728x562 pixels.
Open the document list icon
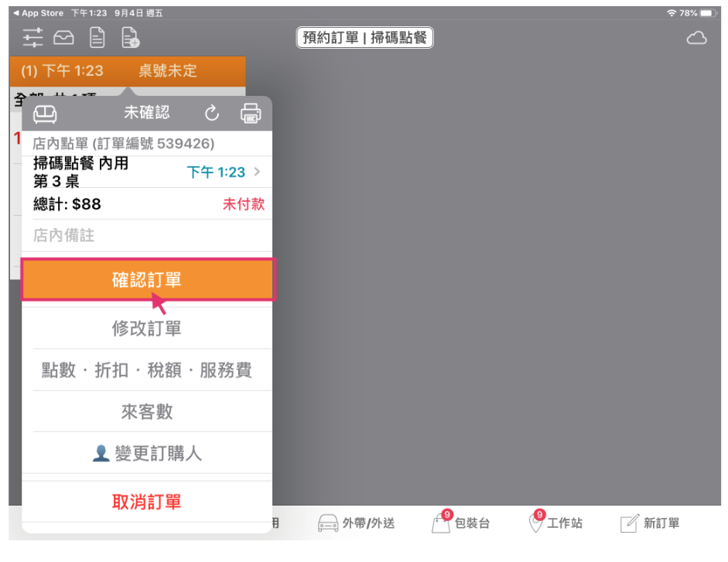[97, 37]
